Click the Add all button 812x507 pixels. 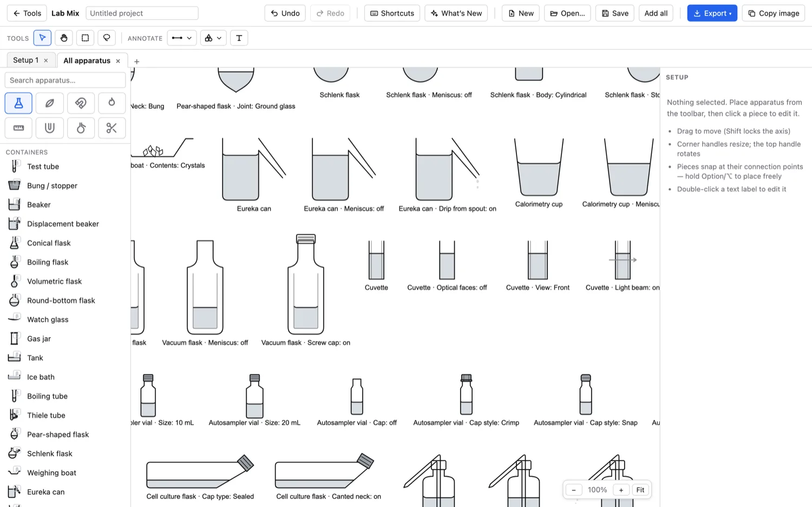(656, 13)
